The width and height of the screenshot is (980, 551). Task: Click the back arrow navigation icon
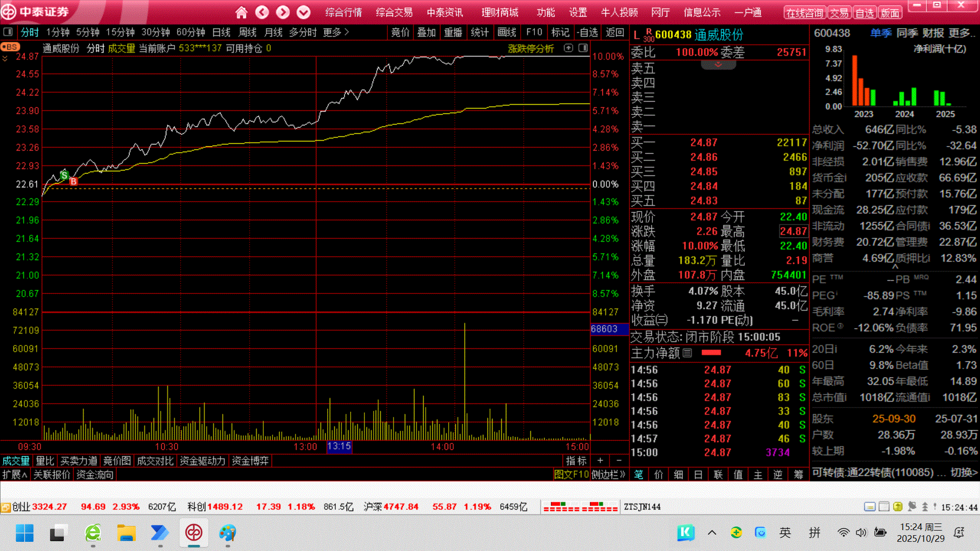(x=262, y=12)
